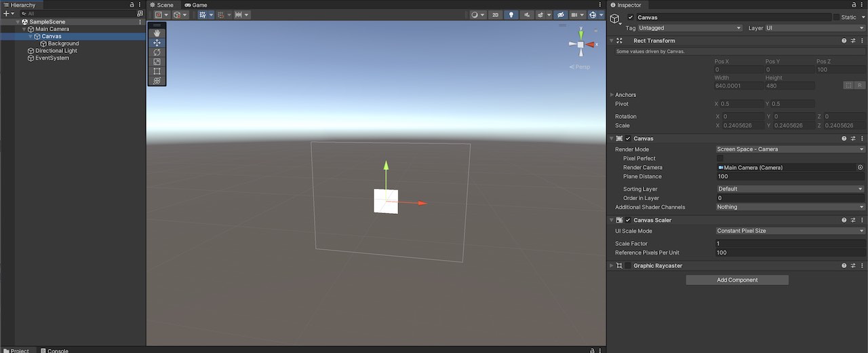Open the Console tab

[54, 350]
